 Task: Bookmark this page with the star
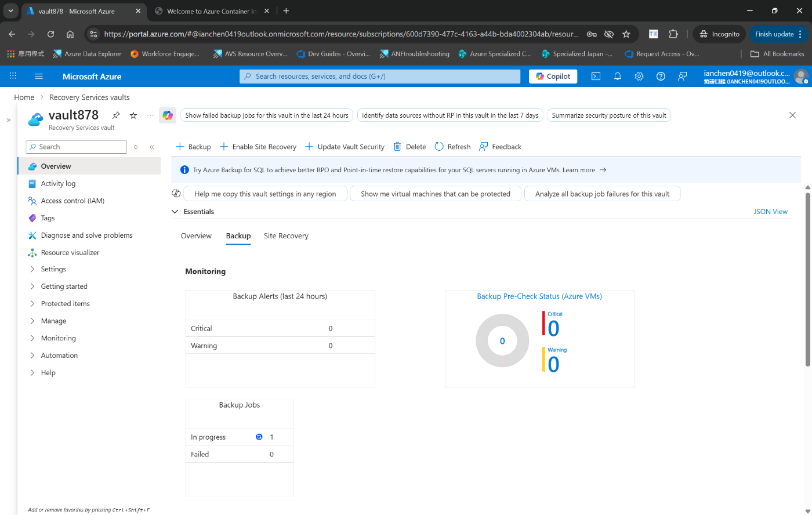pyautogui.click(x=626, y=34)
